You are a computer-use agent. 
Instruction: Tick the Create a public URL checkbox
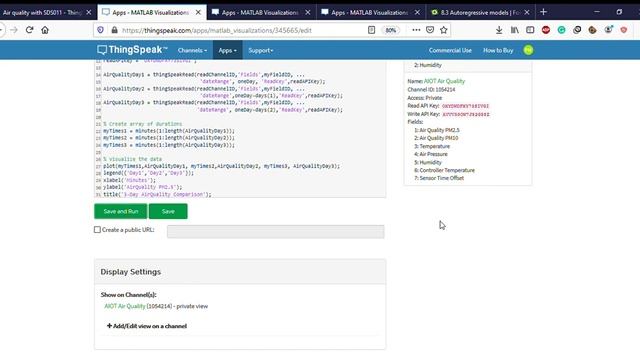click(x=97, y=230)
